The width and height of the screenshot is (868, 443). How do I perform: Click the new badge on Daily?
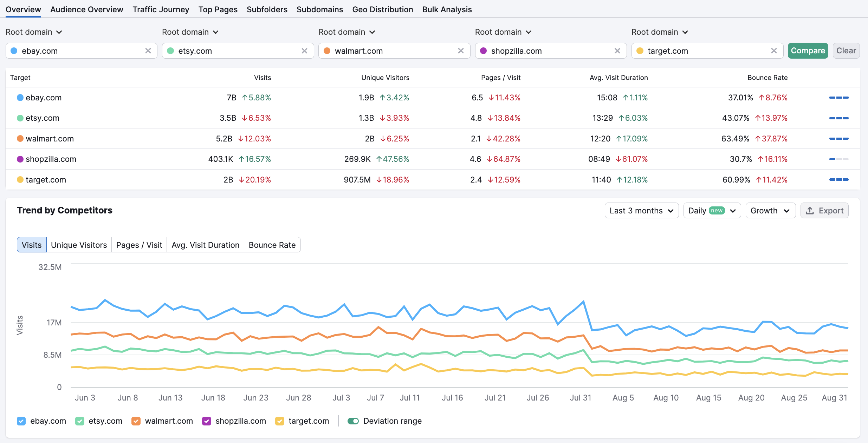717,211
